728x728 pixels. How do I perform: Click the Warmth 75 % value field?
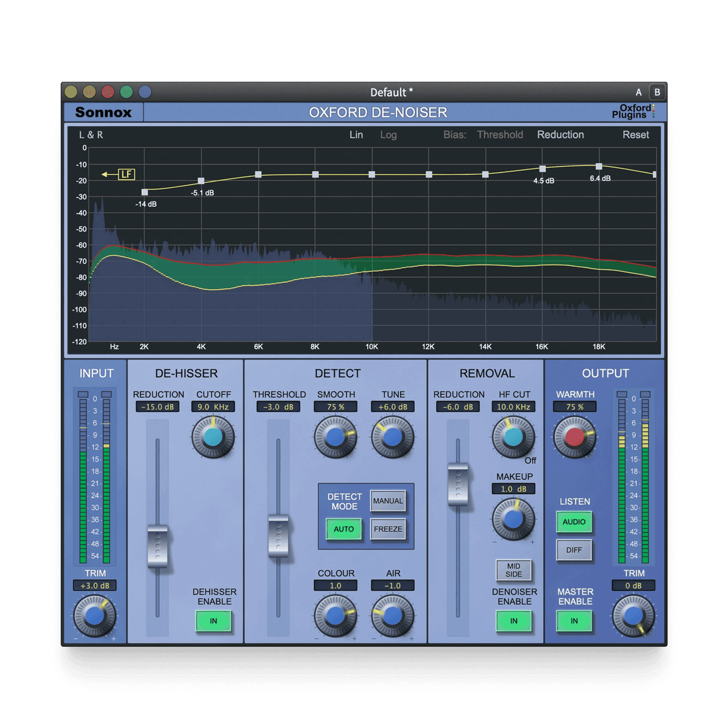pyautogui.click(x=575, y=407)
